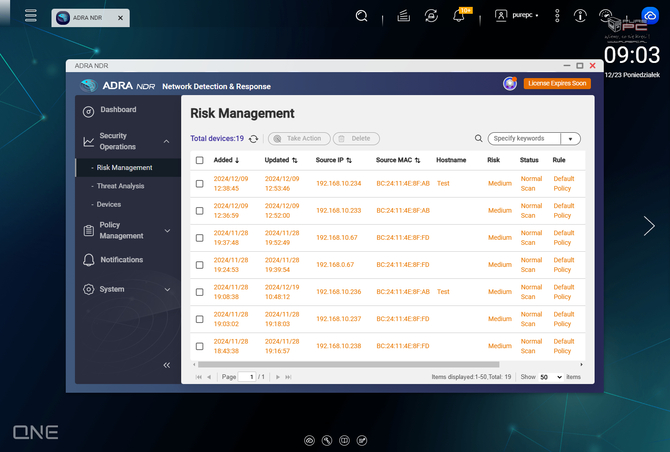Click the desktop clock showing 09:03
Image resolution: width=670 pixels, height=452 pixels.
pyautogui.click(x=632, y=56)
